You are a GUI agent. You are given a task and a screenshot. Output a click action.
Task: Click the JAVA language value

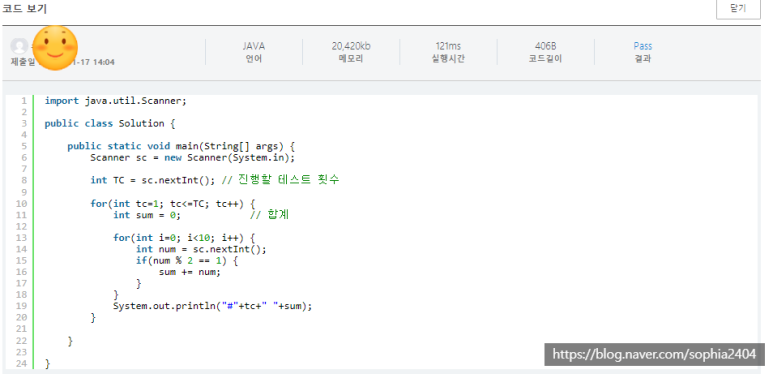[x=254, y=46]
